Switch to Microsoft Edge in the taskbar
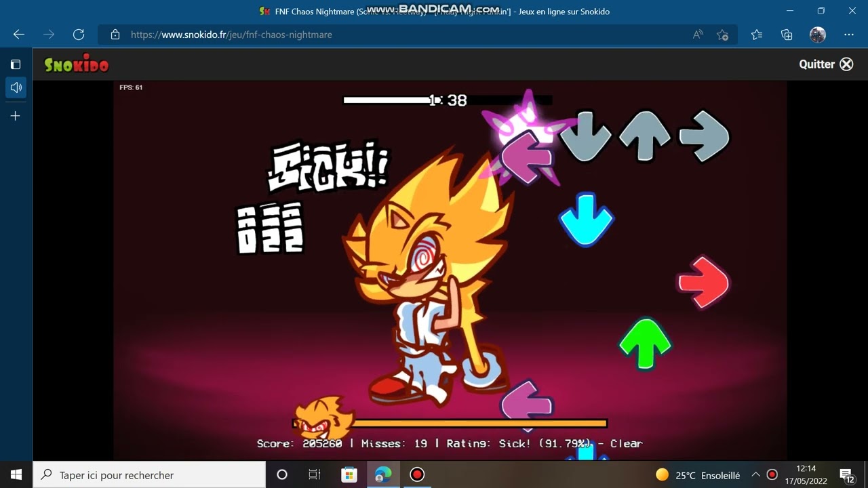Screen dimensions: 868x488 click(383, 474)
